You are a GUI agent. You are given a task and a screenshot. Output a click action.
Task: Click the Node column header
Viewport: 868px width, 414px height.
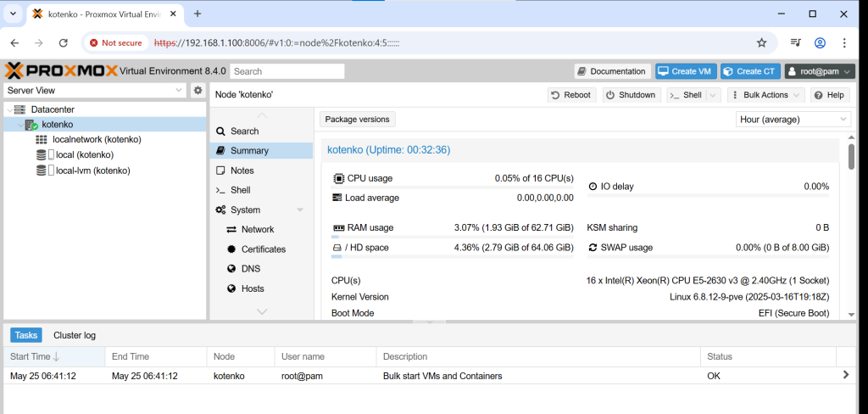(x=241, y=356)
